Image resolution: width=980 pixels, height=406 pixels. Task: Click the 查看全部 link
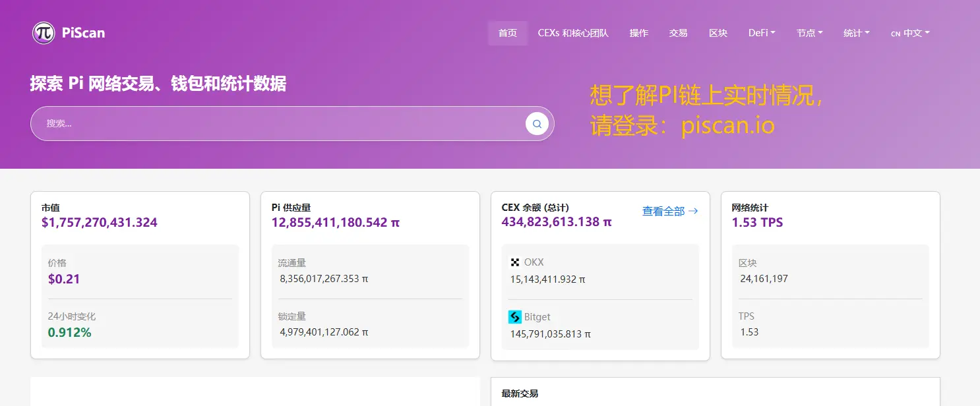point(670,211)
